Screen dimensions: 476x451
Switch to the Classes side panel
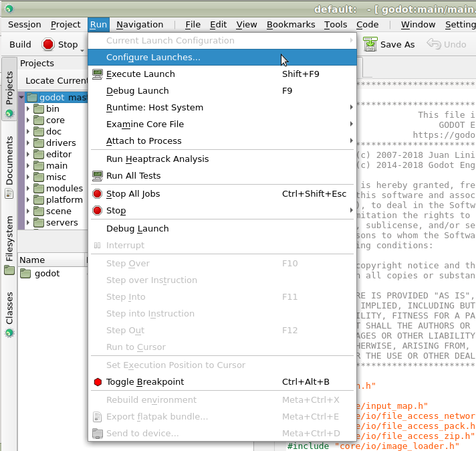click(x=9, y=312)
